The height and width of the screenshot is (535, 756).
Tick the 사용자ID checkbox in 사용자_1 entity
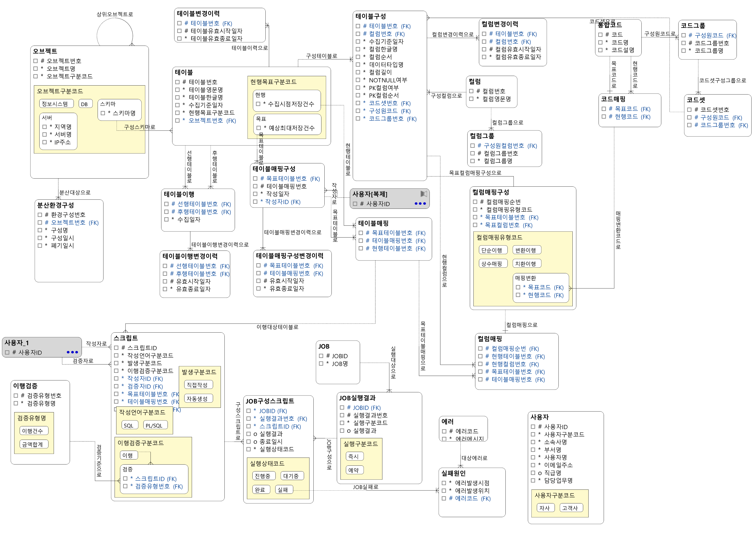click(7, 352)
